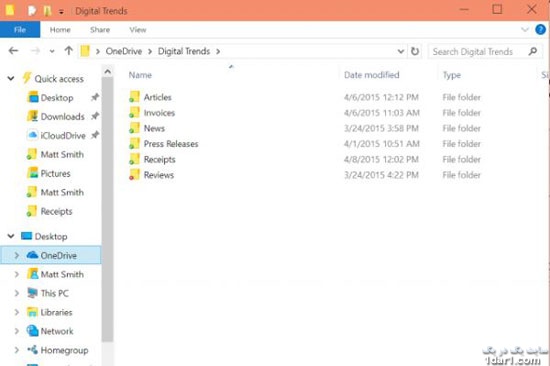Switch to the Share ribbon tab
Screen dimensions: 550x366
point(100,30)
